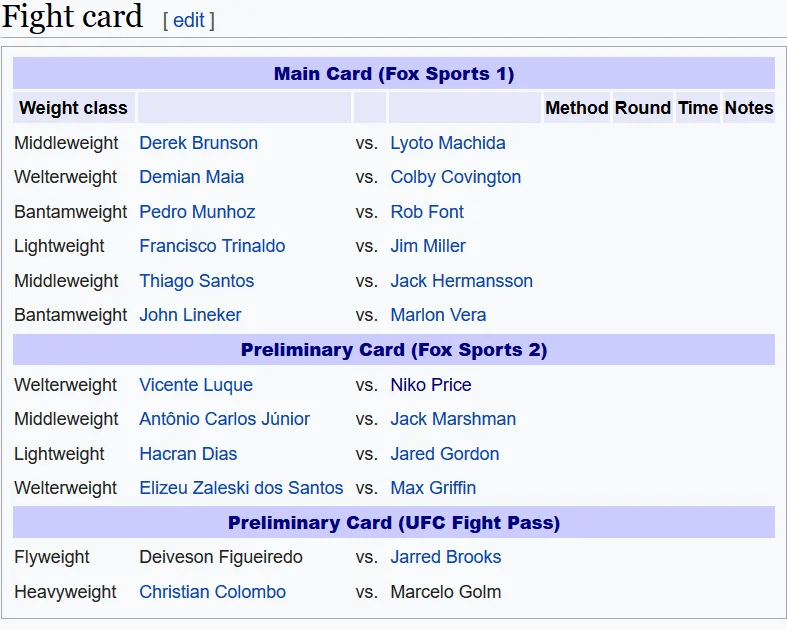
Task: Open Lyoto Machida's page link
Action: (447, 143)
